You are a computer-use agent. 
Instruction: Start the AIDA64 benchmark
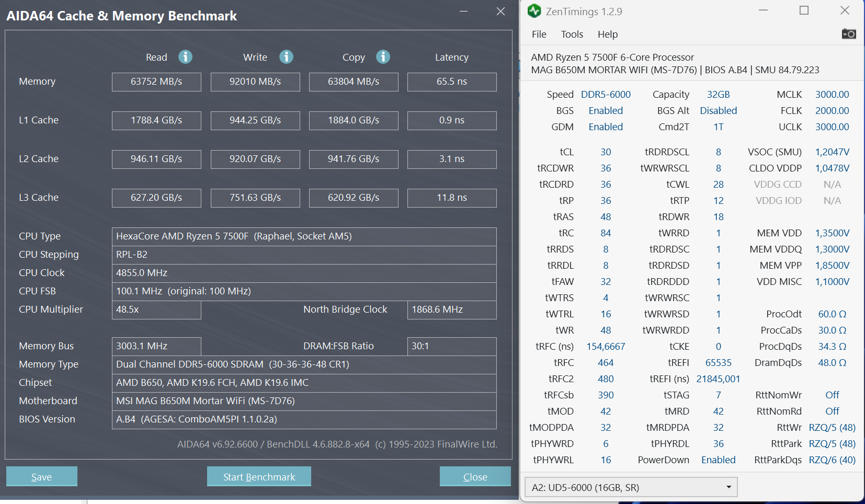pos(259,476)
